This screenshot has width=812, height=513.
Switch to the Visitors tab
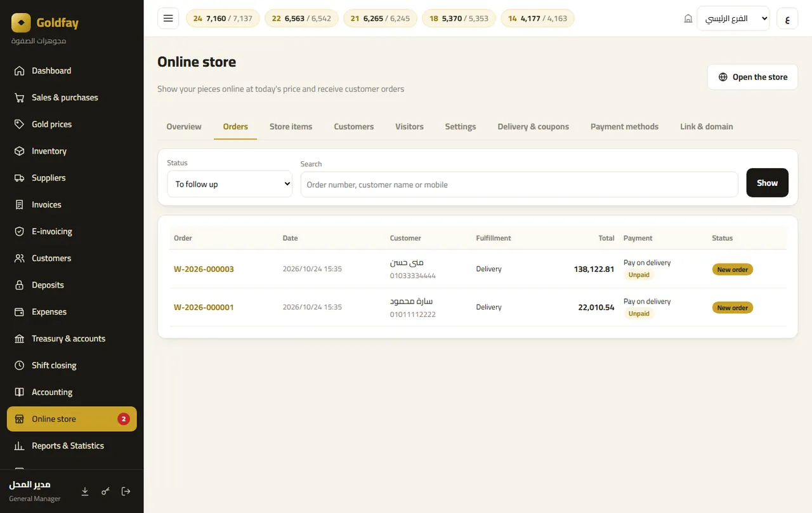pyautogui.click(x=410, y=126)
